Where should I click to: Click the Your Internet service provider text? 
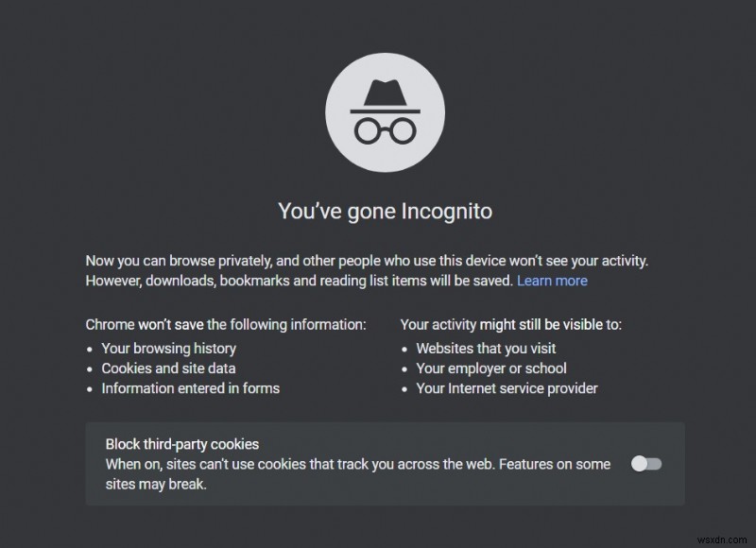pyautogui.click(x=507, y=388)
